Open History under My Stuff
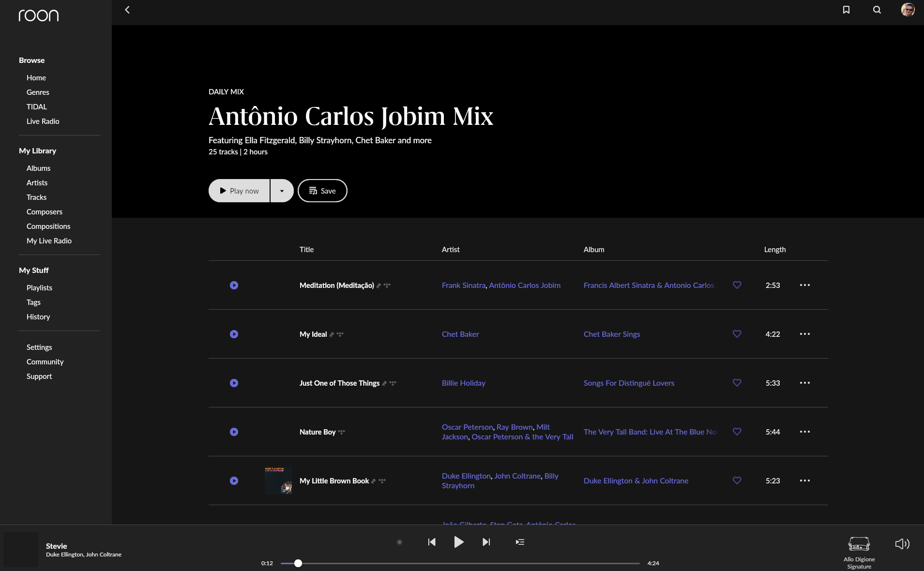 38,317
